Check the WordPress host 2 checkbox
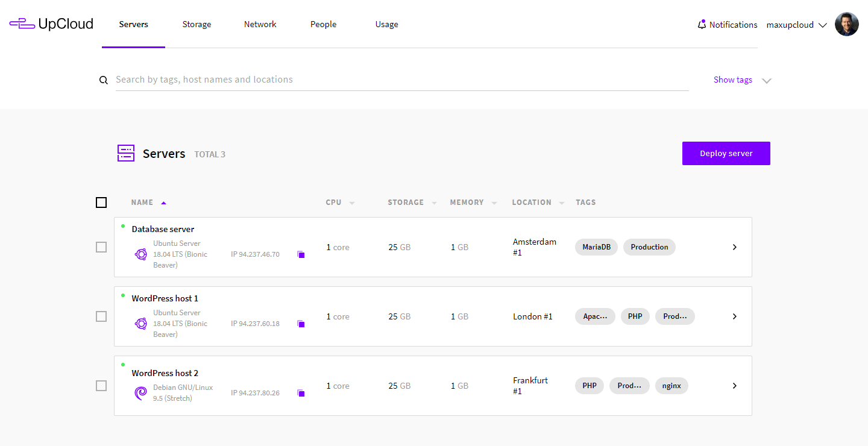The width and height of the screenshot is (868, 446). (101, 386)
